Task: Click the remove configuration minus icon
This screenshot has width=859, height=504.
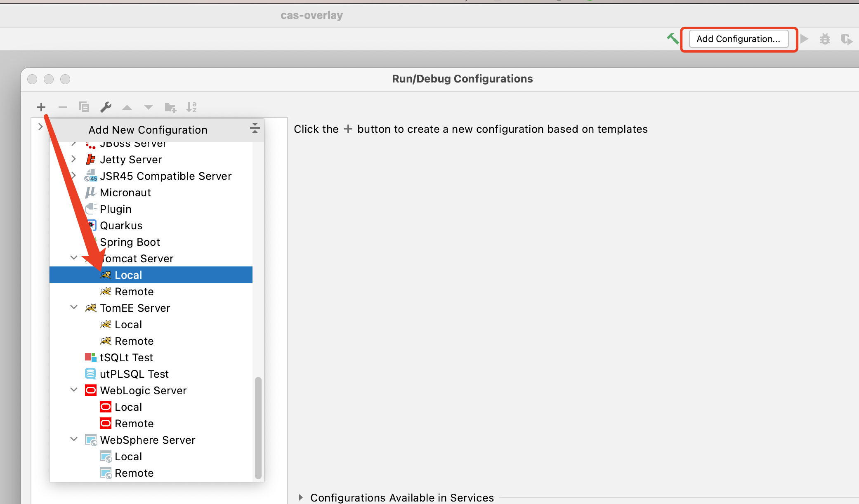Action: point(62,107)
